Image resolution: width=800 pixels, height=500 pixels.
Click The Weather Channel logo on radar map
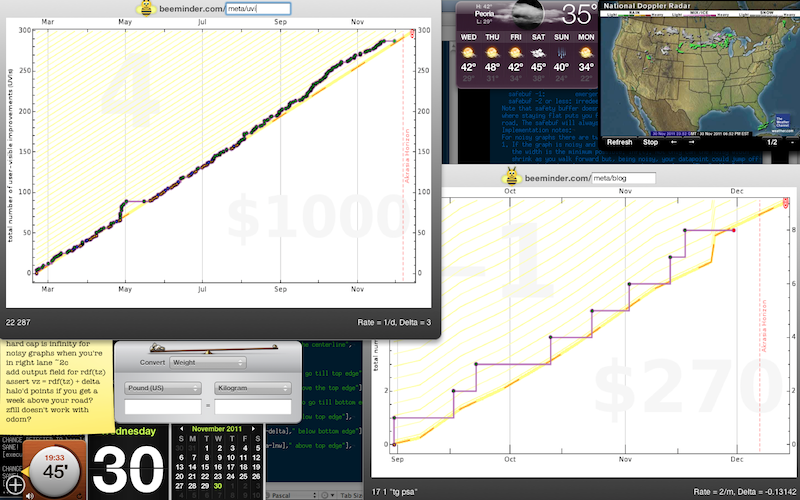[783, 121]
